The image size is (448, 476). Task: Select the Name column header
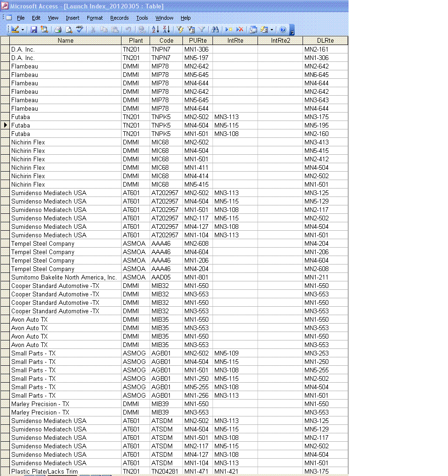(66, 40)
